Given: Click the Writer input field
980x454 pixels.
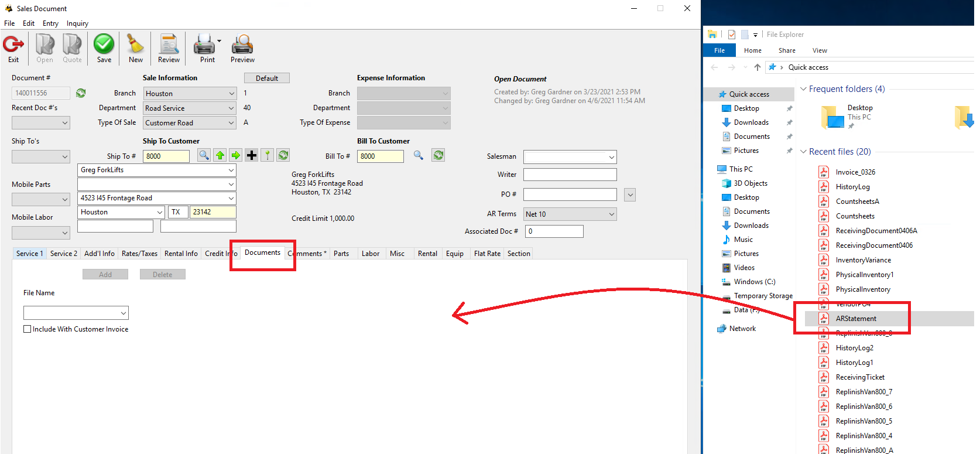Looking at the screenshot, I should (x=570, y=175).
